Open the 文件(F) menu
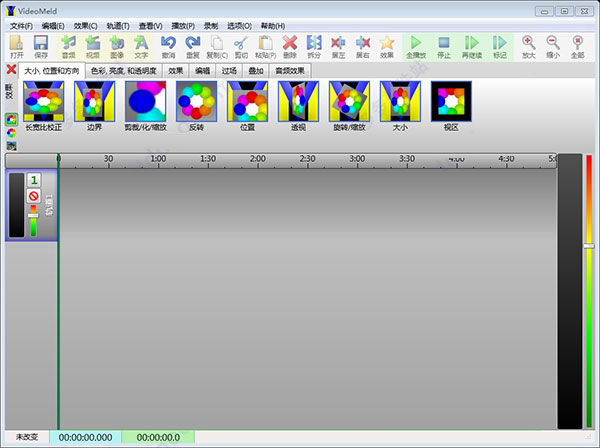600x448 pixels. pyautogui.click(x=21, y=26)
